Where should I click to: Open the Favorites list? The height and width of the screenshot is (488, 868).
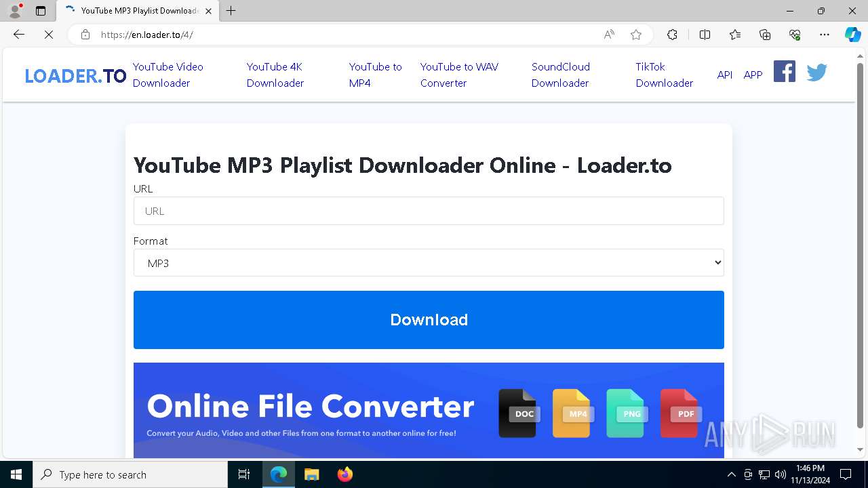coord(735,35)
